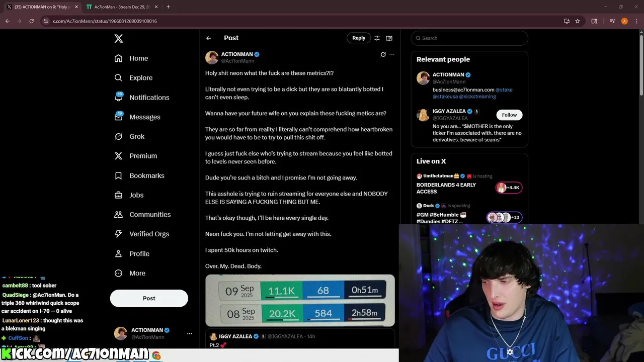The image size is (644, 362).
Task: Bookmark this page with star icon
Action: 578,21
